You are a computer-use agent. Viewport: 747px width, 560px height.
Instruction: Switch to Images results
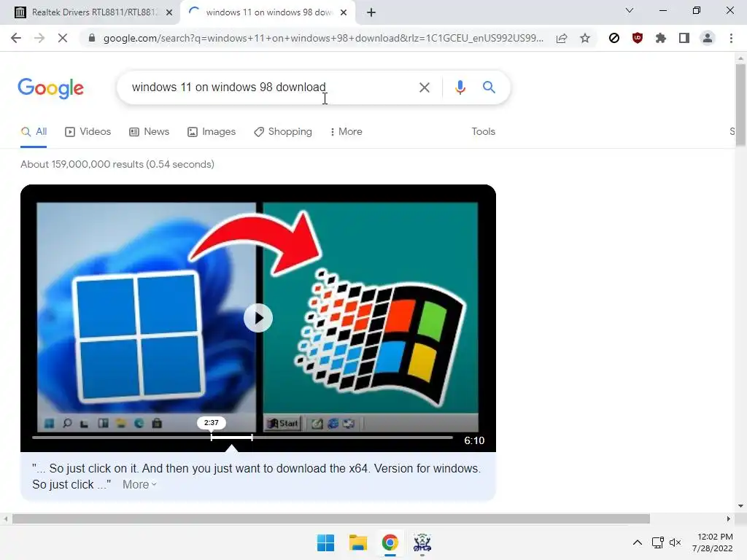tap(212, 132)
